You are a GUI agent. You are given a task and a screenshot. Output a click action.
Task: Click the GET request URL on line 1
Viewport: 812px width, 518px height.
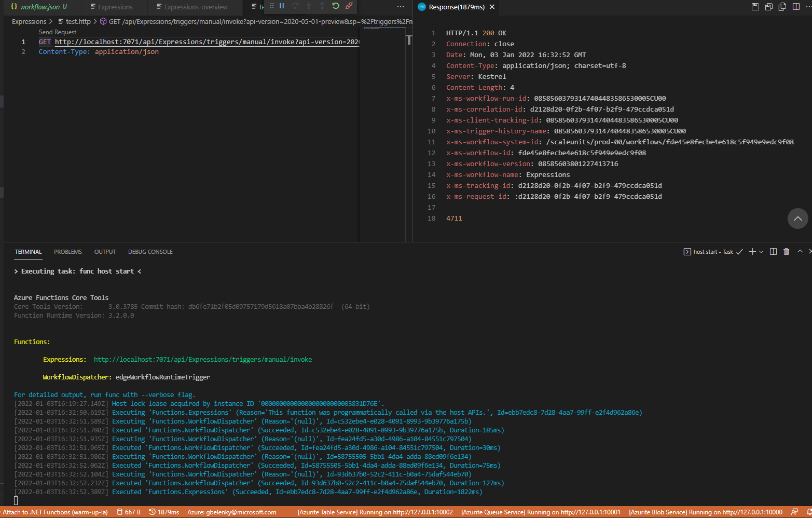207,42
